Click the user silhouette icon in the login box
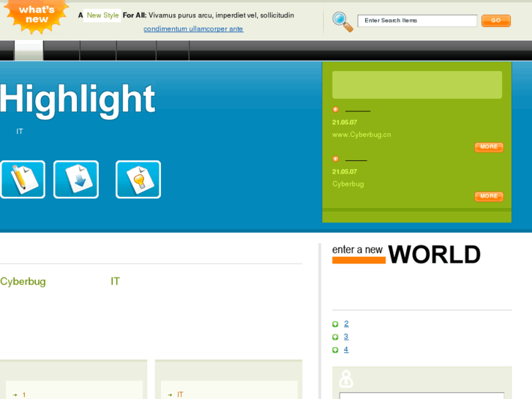532x399 pixels. pos(346,379)
